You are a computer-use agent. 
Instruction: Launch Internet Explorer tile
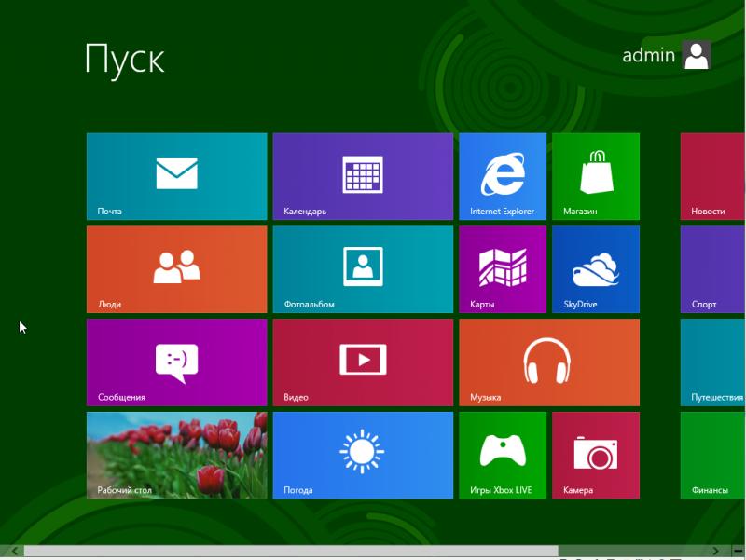click(x=503, y=176)
